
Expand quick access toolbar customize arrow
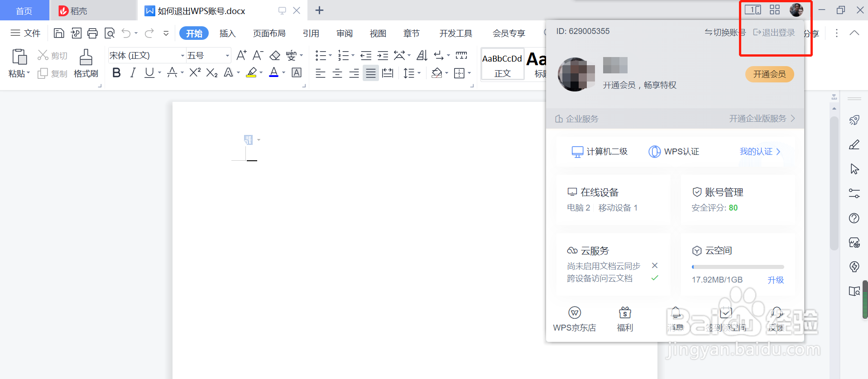166,33
